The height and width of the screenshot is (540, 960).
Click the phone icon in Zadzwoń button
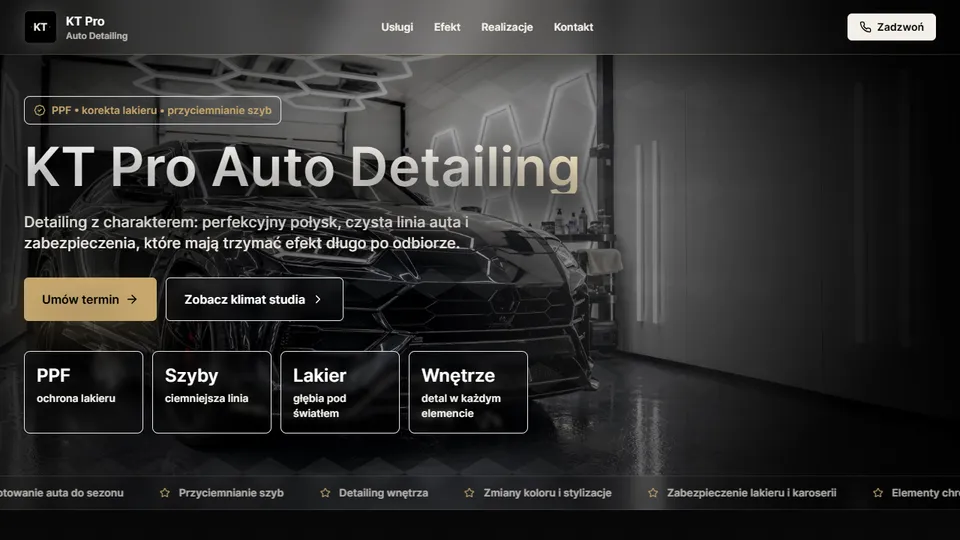click(x=865, y=27)
